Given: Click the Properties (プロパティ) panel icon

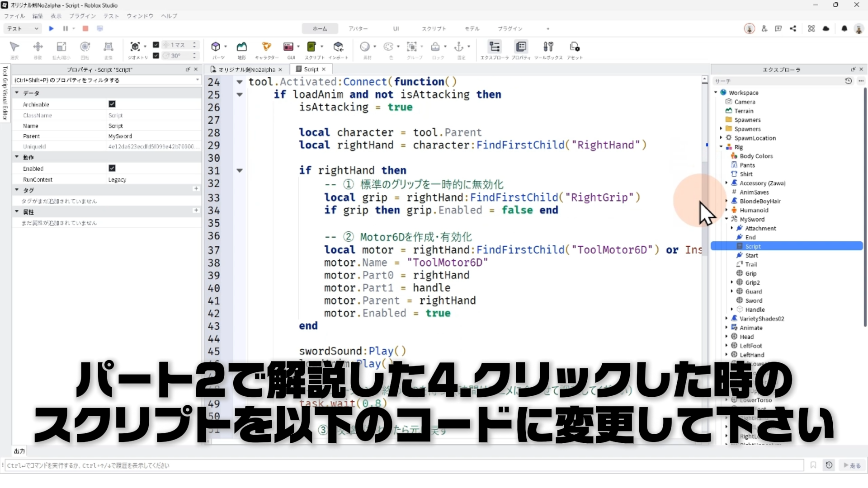Looking at the screenshot, I should 521,47.
